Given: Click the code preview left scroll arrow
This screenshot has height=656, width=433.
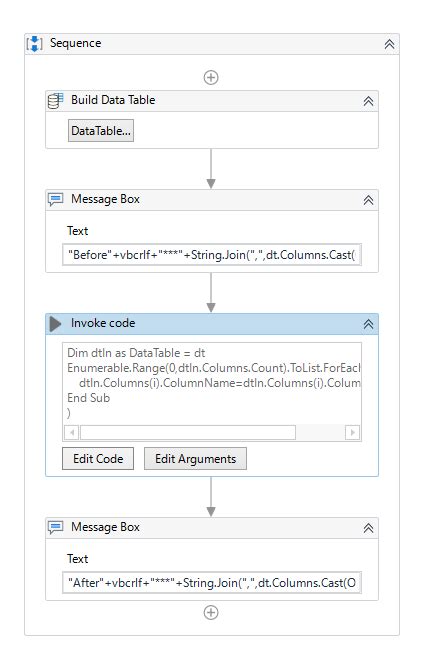Looking at the screenshot, I should (72, 432).
